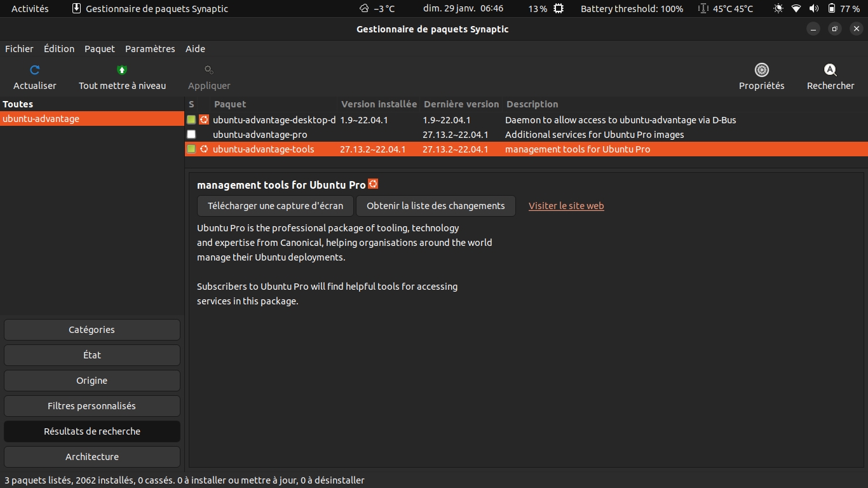Click the status bar package count text
Image resolution: width=868 pixels, height=488 pixels.
point(184,480)
